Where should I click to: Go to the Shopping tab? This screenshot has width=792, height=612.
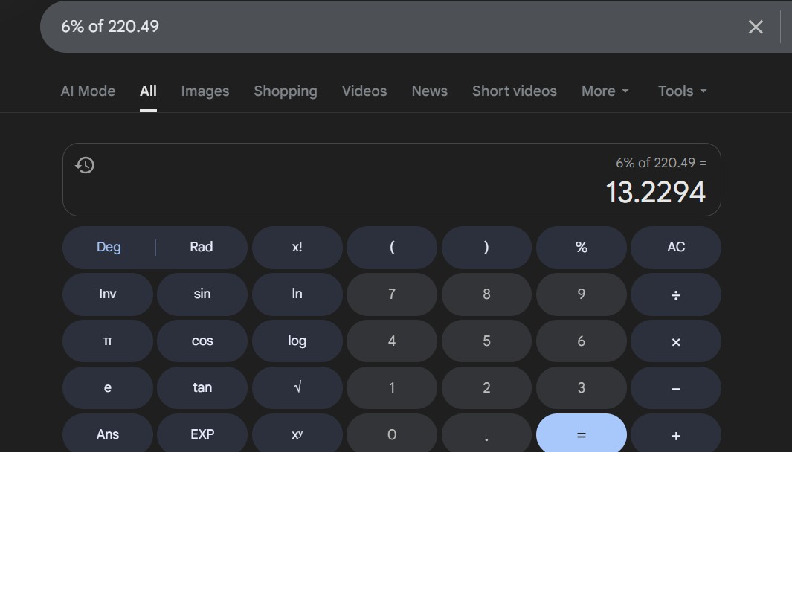pyautogui.click(x=285, y=91)
